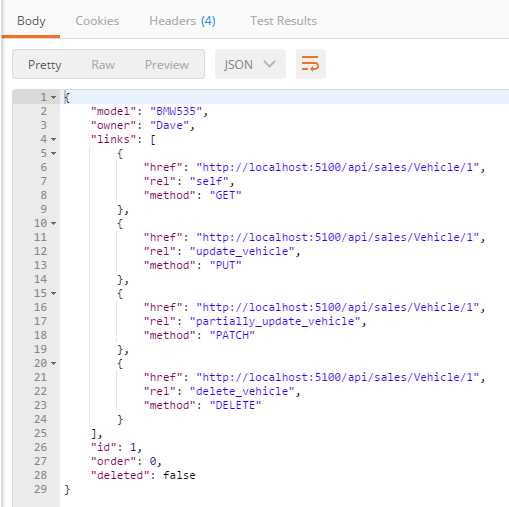Switch to the Body tab

click(x=31, y=21)
